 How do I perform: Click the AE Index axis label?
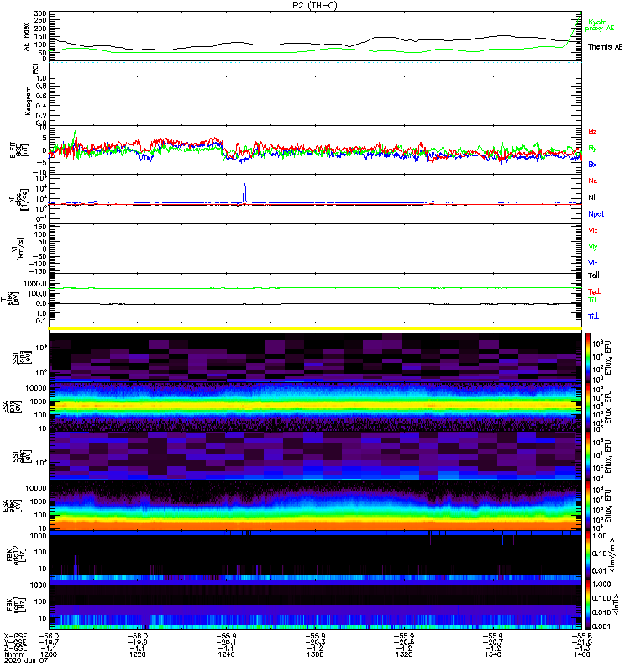coord(27,36)
